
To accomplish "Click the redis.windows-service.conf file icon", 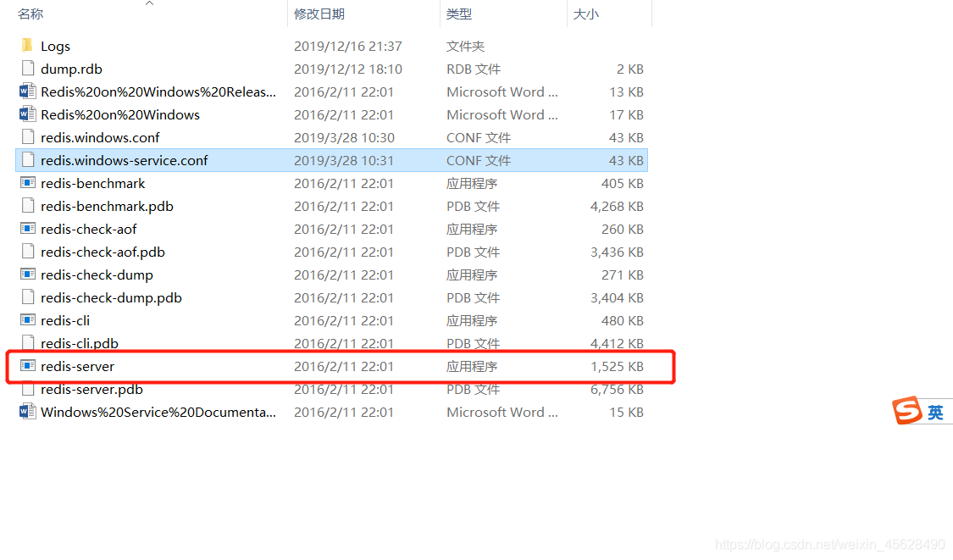I will pos(27,160).
